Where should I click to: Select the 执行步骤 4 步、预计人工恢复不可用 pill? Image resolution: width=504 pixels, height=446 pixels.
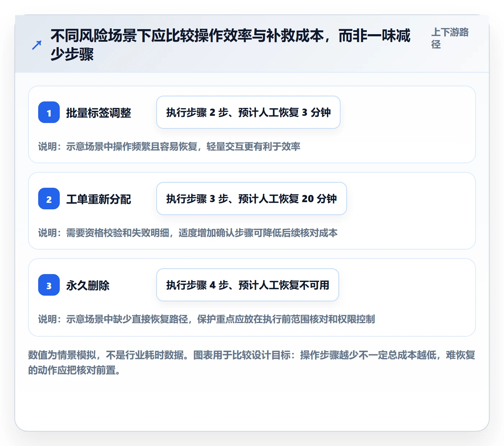[x=248, y=285]
